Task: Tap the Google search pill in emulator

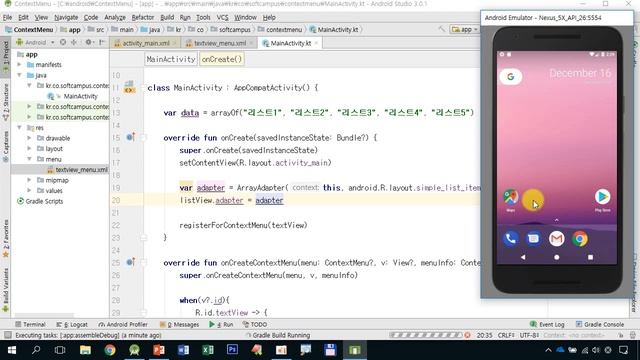Action: (510, 77)
